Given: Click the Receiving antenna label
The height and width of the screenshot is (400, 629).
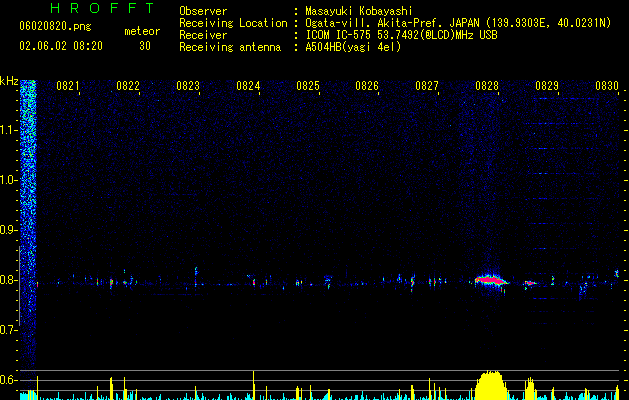Looking at the screenshot, I should (x=230, y=47).
